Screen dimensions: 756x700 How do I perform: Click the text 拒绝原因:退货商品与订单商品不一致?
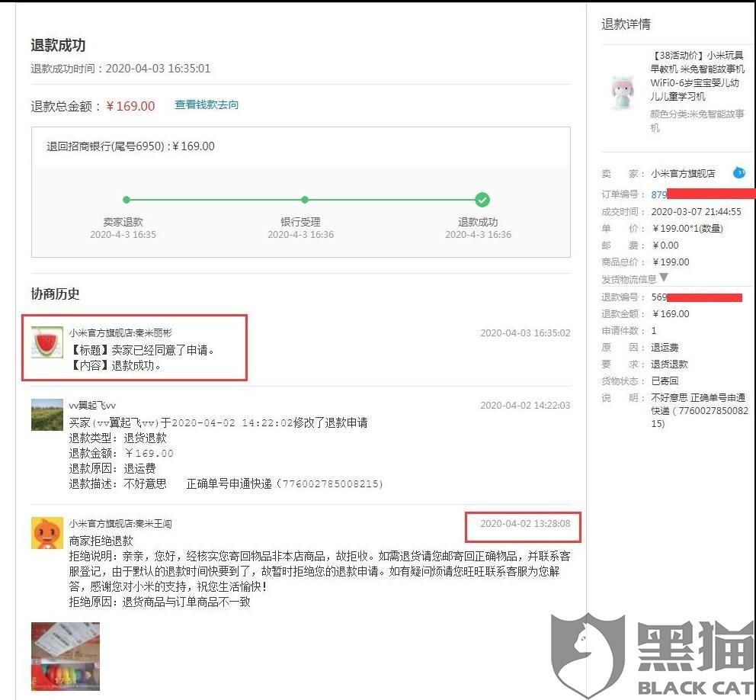coord(159,602)
